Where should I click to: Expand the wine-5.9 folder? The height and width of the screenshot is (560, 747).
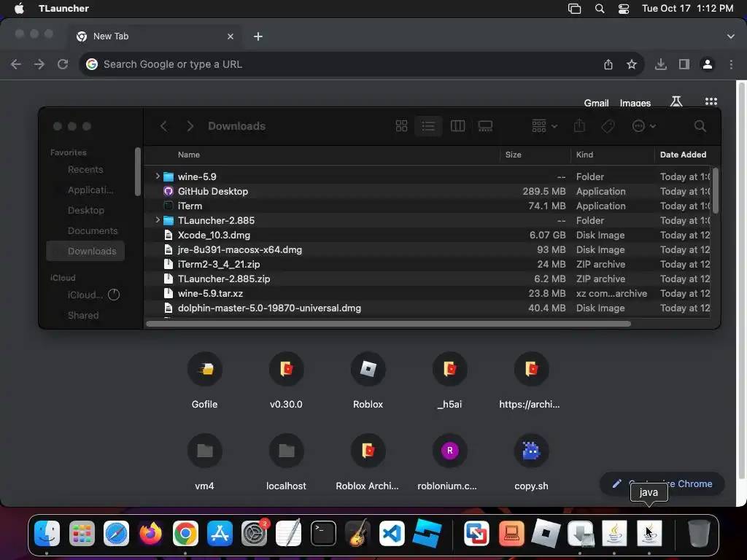pyautogui.click(x=158, y=176)
